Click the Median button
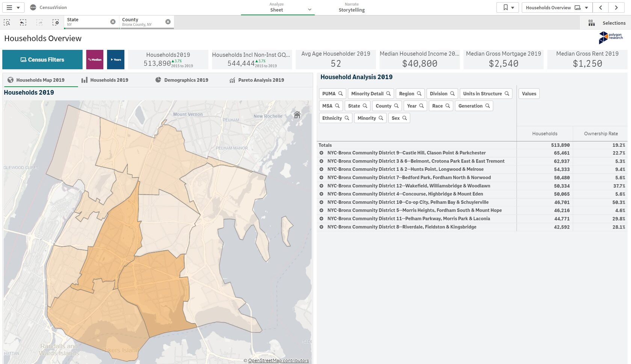The image size is (631, 364). coord(95,60)
